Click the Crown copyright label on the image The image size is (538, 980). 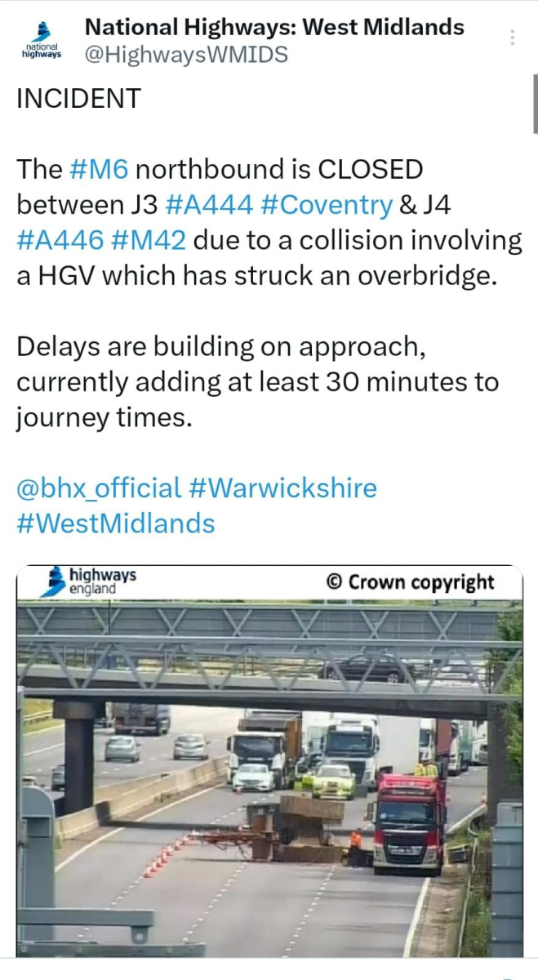click(x=411, y=582)
